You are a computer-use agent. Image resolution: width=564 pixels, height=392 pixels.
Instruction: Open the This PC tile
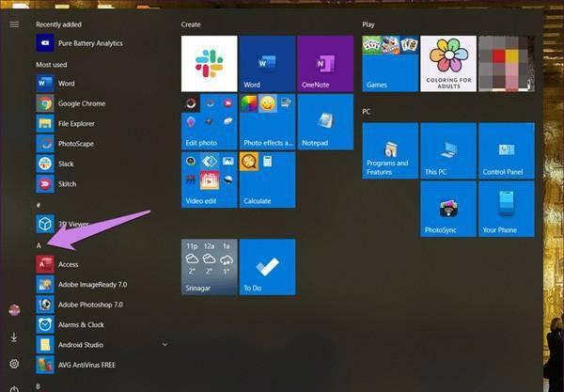coord(448,150)
